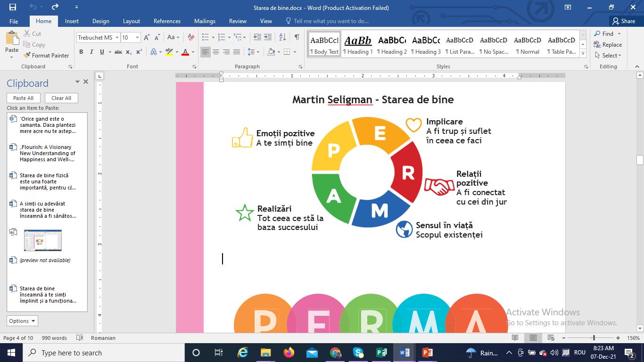Choose the red font color swatch
The width and height of the screenshot is (644, 362).
point(185,52)
